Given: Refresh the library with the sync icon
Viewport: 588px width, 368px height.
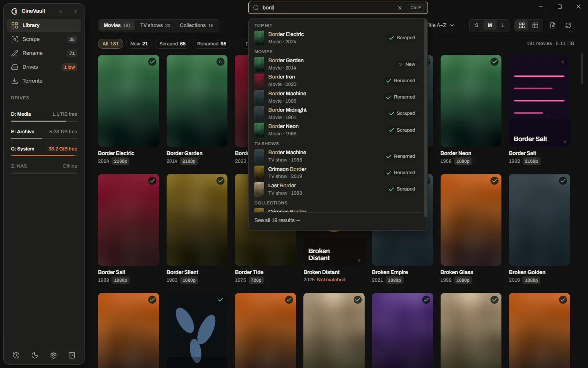Looking at the screenshot, I should (568, 25).
